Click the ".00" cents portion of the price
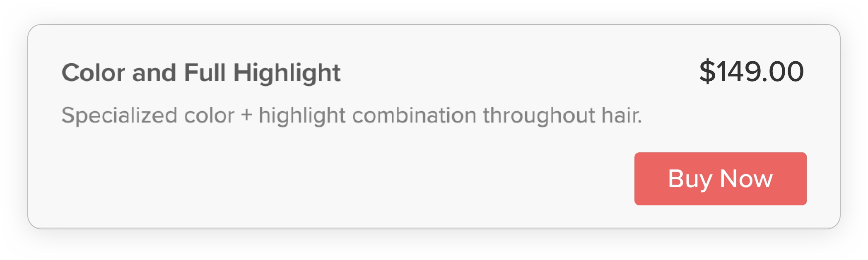 coord(783,72)
